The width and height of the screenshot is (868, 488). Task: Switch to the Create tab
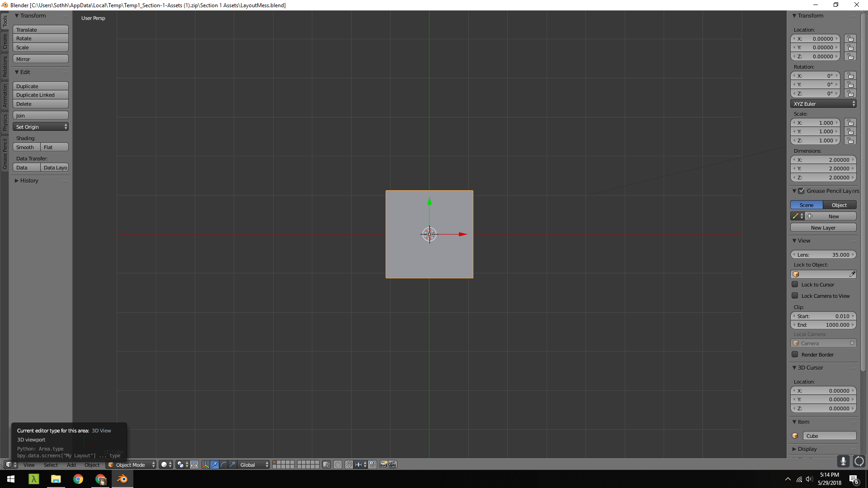pos(5,41)
